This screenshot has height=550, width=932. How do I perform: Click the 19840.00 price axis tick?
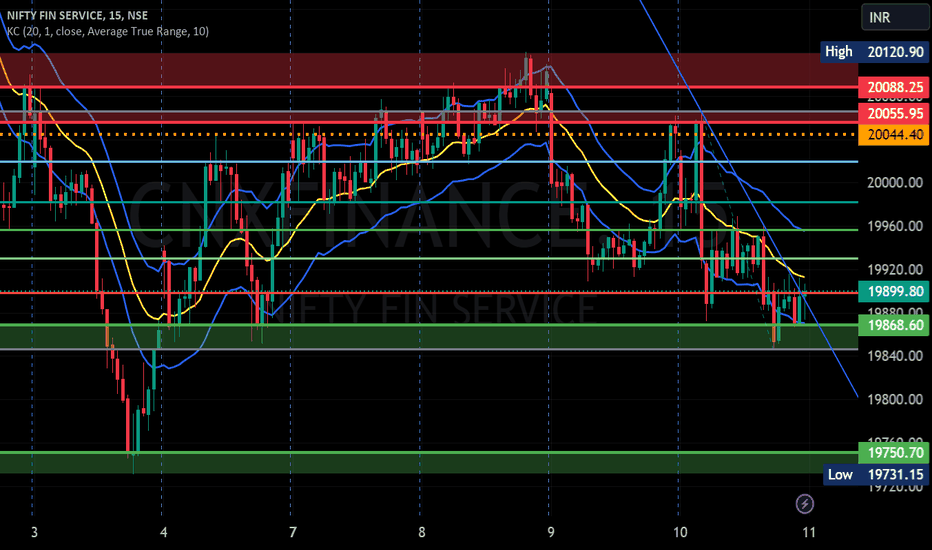pyautogui.click(x=895, y=356)
